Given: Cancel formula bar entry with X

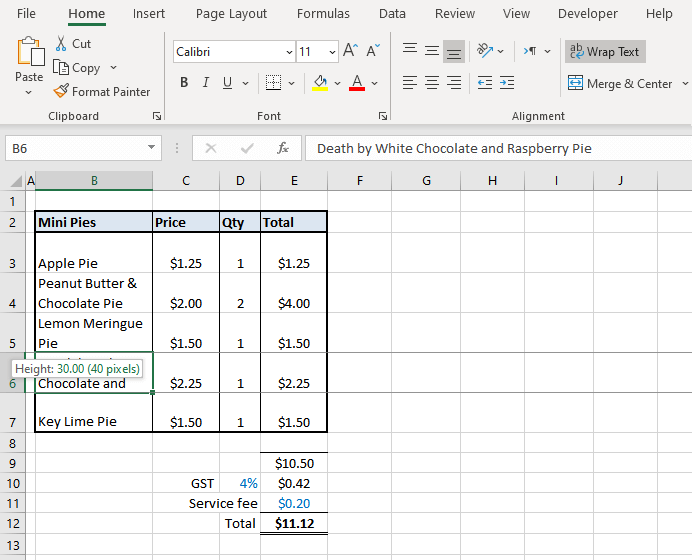Looking at the screenshot, I should 211,148.
